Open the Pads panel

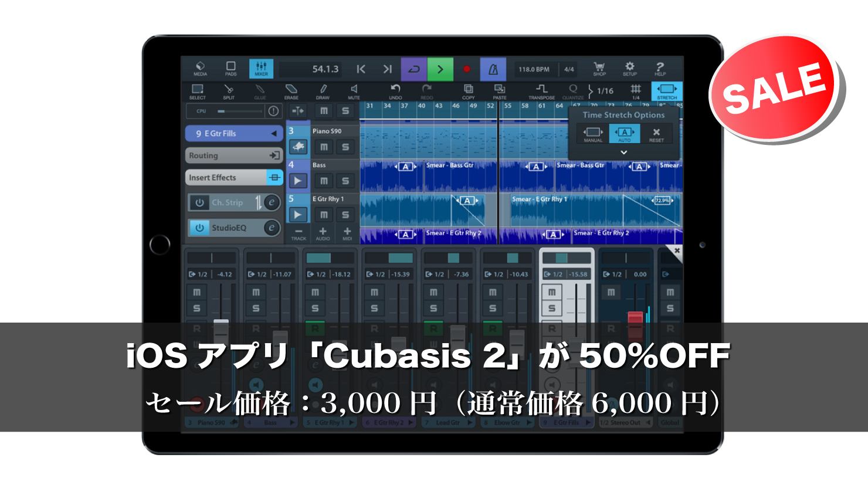pos(230,69)
